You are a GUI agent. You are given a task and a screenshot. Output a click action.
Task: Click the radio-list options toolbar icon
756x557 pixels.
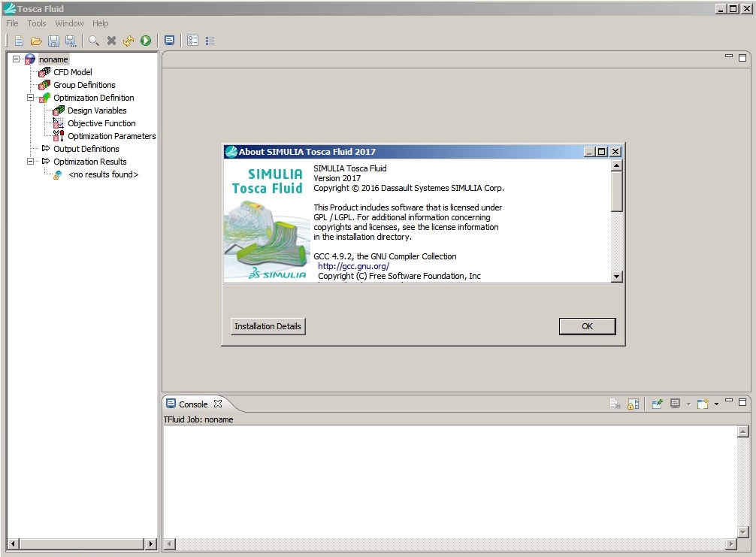coord(193,41)
